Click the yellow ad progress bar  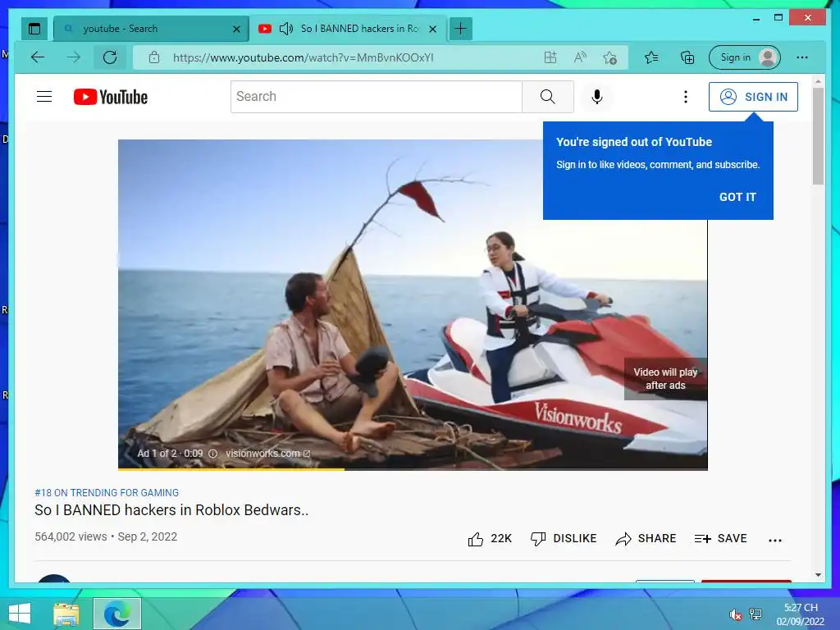tap(231, 469)
